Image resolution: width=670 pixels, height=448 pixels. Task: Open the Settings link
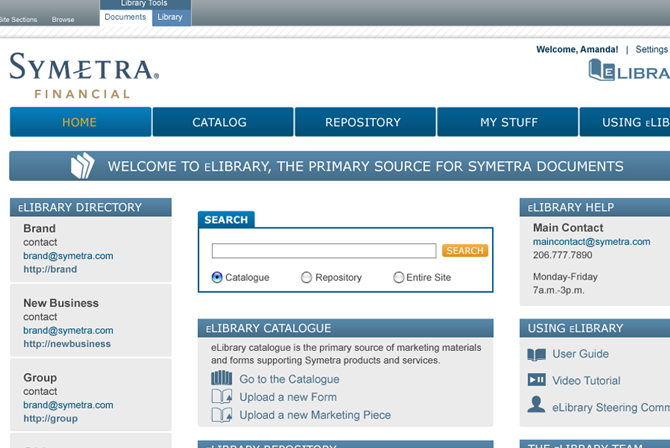tap(651, 50)
